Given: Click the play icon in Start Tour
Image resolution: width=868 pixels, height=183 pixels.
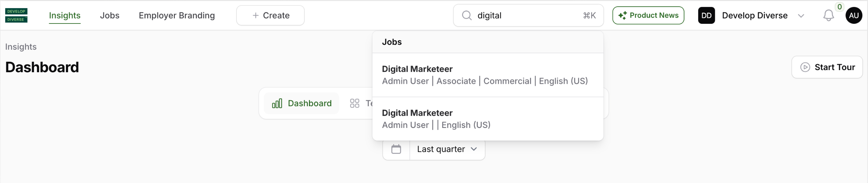Looking at the screenshot, I should (805, 67).
